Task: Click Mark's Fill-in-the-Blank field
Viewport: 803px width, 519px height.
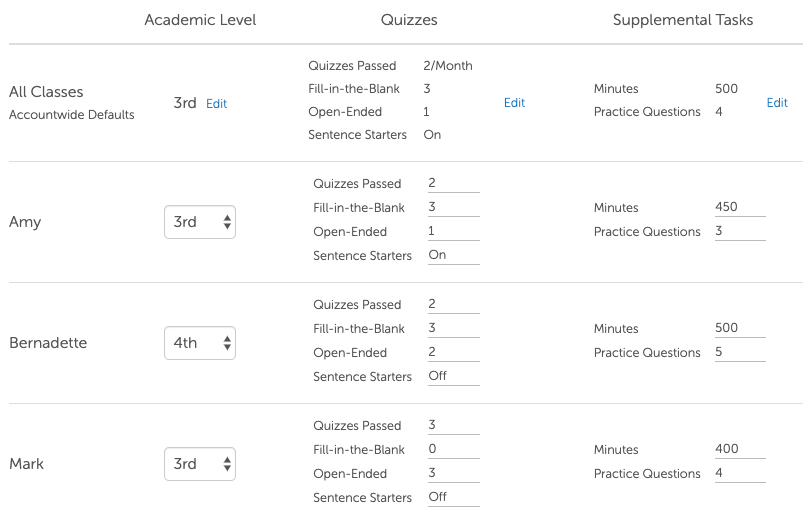Action: [453, 449]
